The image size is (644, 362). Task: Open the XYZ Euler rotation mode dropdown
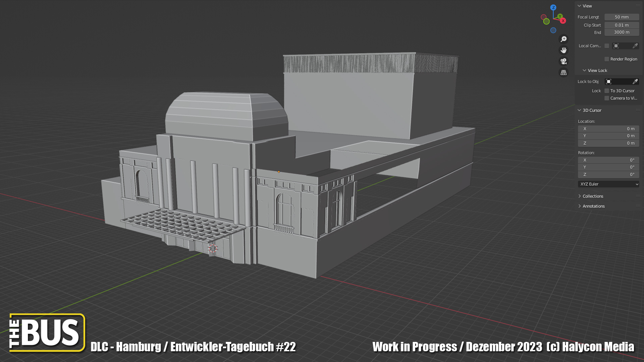point(608,184)
